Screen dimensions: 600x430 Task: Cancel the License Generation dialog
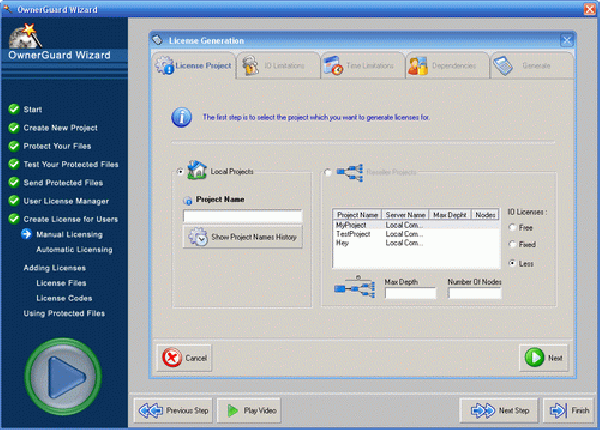(184, 356)
